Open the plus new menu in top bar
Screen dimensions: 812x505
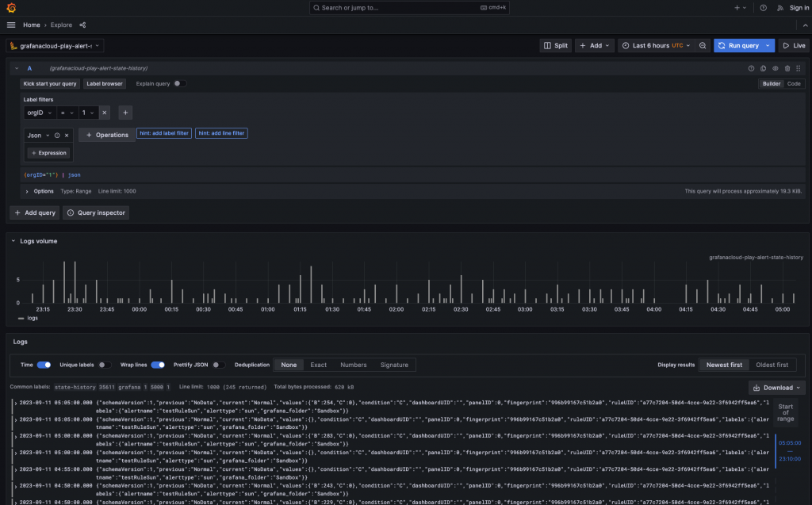740,8
